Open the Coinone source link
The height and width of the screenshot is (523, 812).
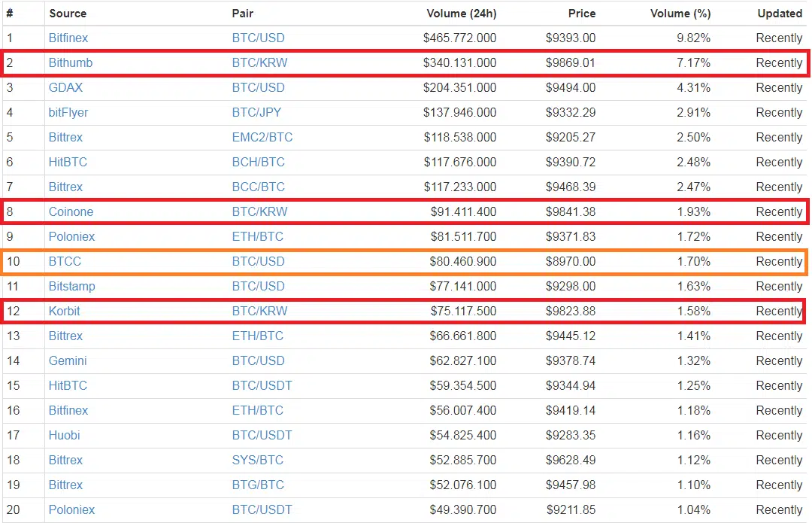coord(71,211)
